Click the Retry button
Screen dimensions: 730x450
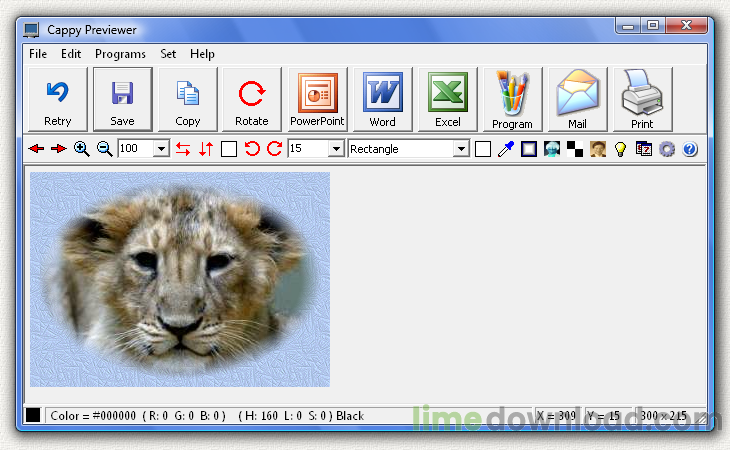point(58,99)
